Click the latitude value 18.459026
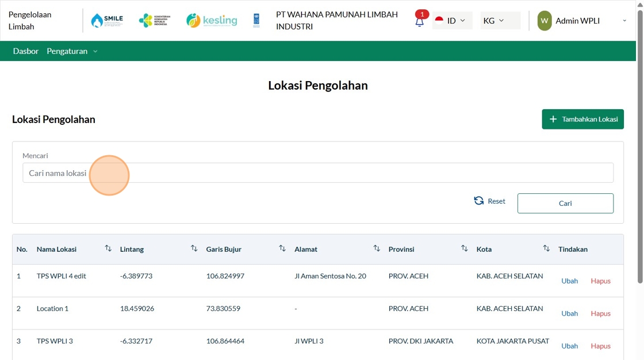Screen dimensions: 644x360 [137, 309]
